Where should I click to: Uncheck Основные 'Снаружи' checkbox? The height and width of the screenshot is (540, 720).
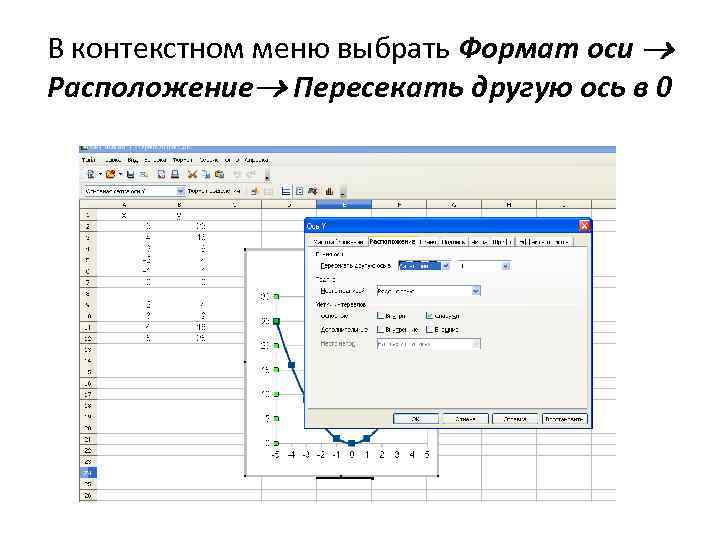pos(429,315)
